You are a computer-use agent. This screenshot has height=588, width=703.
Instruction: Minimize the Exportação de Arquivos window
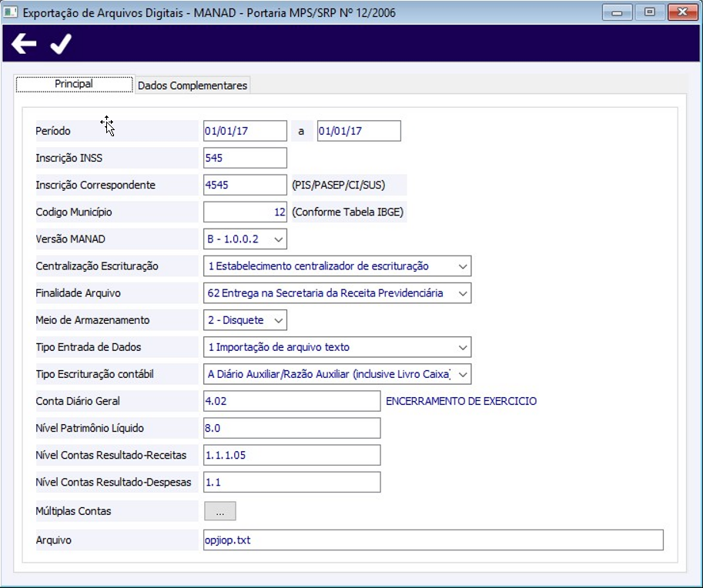(x=617, y=12)
